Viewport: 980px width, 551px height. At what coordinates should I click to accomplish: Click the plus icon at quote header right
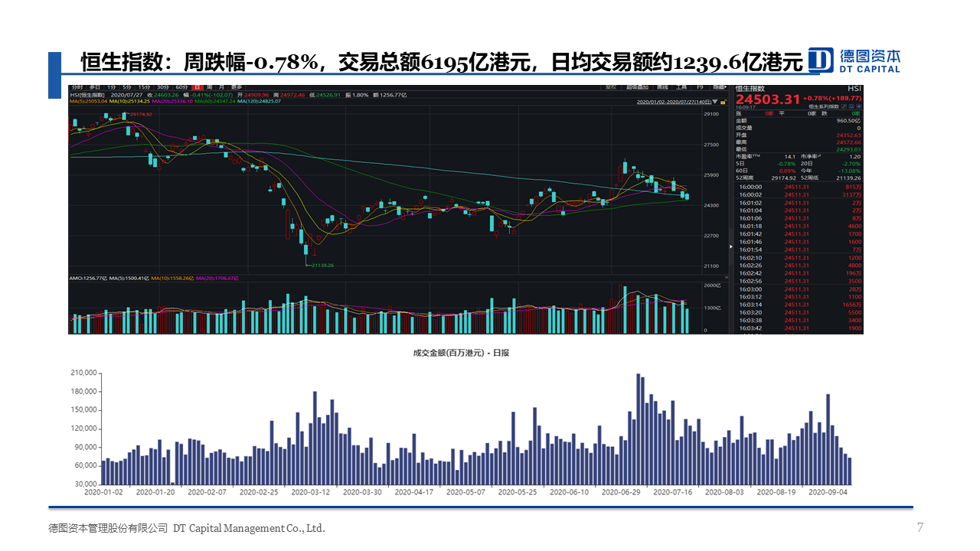pyautogui.click(x=859, y=107)
